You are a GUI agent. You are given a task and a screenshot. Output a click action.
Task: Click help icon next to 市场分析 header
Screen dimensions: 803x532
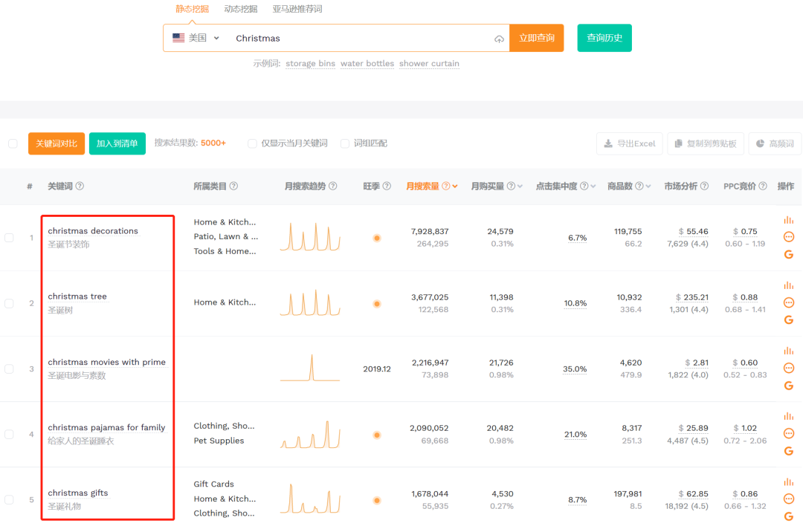704,186
